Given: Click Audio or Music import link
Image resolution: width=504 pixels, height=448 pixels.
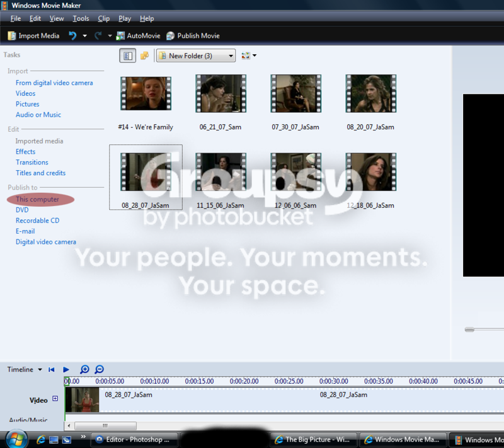Looking at the screenshot, I should coord(38,115).
